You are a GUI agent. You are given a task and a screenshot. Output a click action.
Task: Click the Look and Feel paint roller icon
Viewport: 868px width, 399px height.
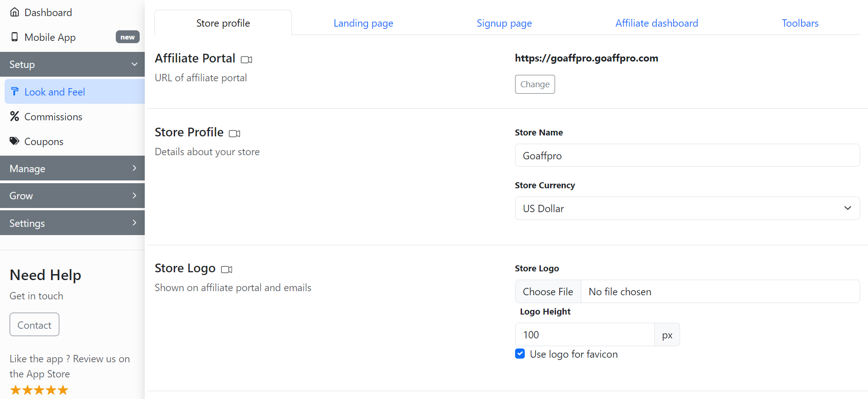point(15,92)
